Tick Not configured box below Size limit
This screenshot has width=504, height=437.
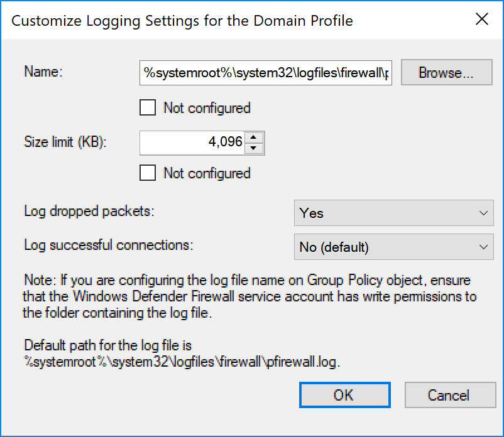click(x=148, y=173)
